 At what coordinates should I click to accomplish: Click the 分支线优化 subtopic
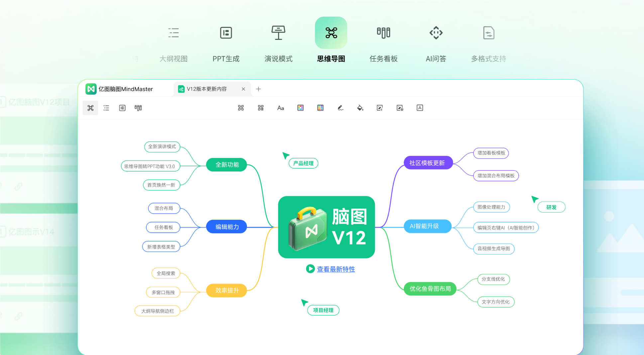(x=493, y=279)
